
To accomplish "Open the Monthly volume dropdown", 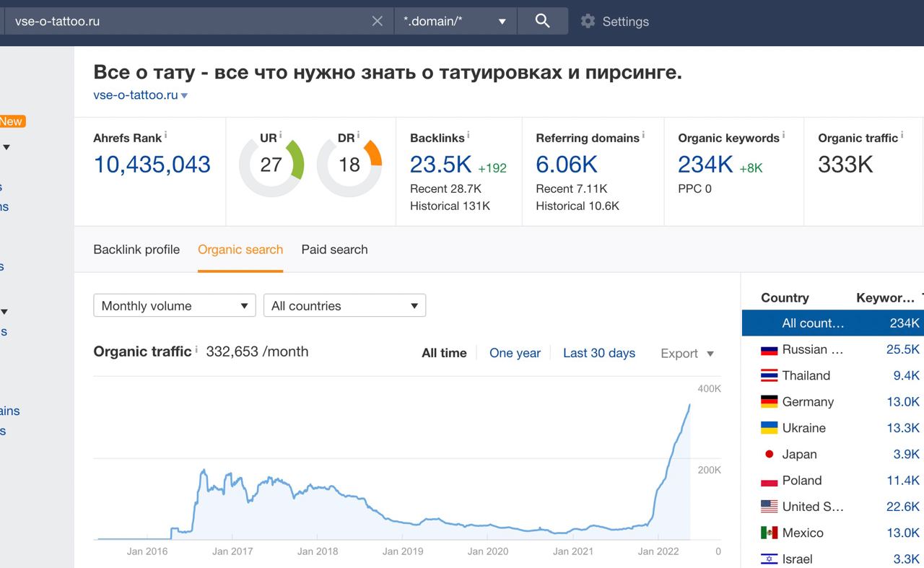I will point(175,305).
